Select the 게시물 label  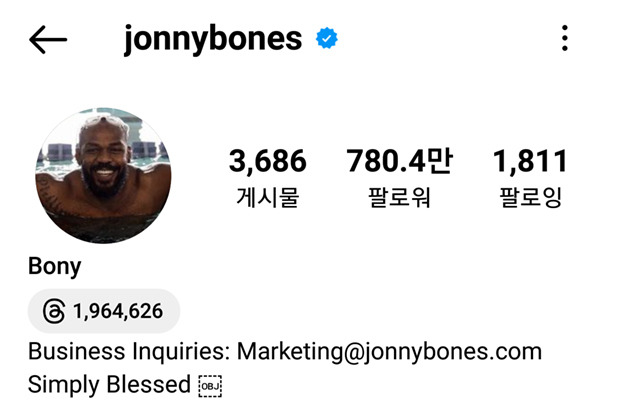click(x=268, y=197)
